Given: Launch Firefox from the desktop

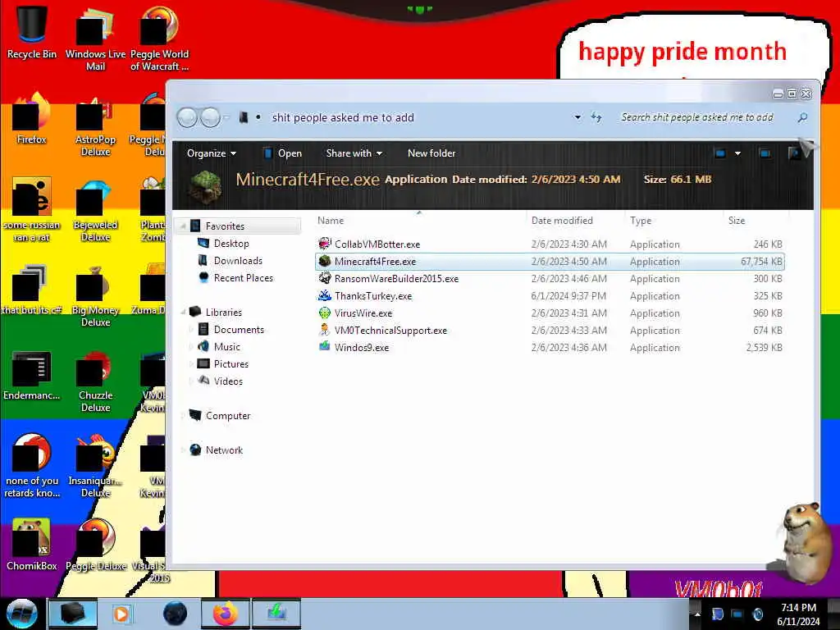Looking at the screenshot, I should [32, 118].
